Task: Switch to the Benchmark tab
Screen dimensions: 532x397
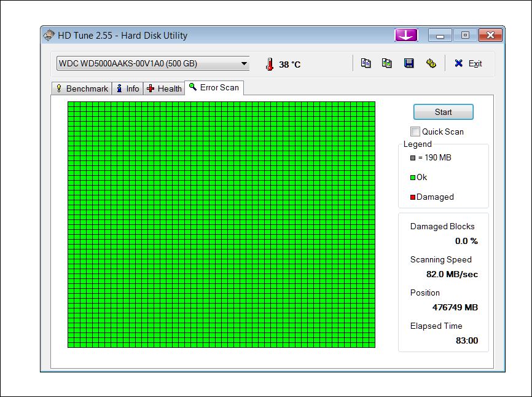Action: point(82,88)
